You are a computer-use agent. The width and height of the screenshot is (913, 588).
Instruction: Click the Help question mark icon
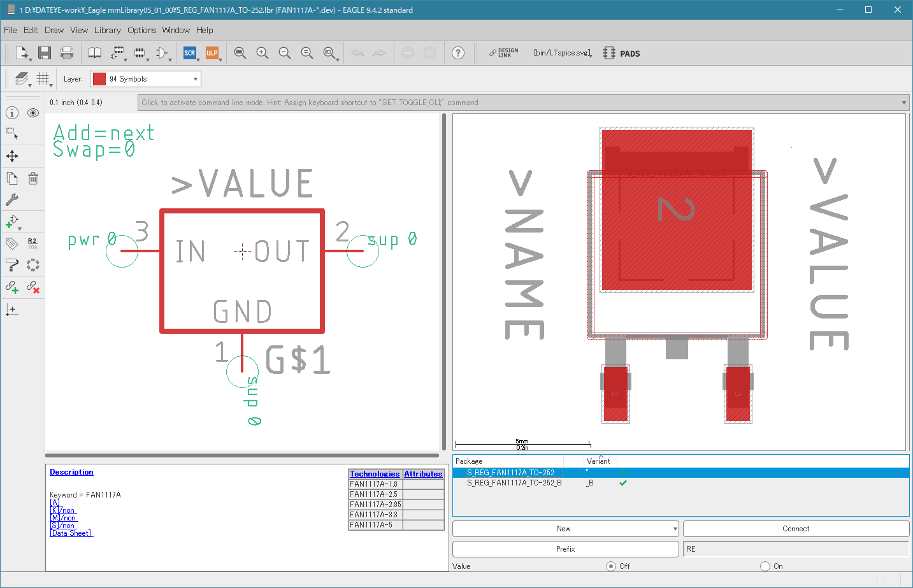pos(457,53)
